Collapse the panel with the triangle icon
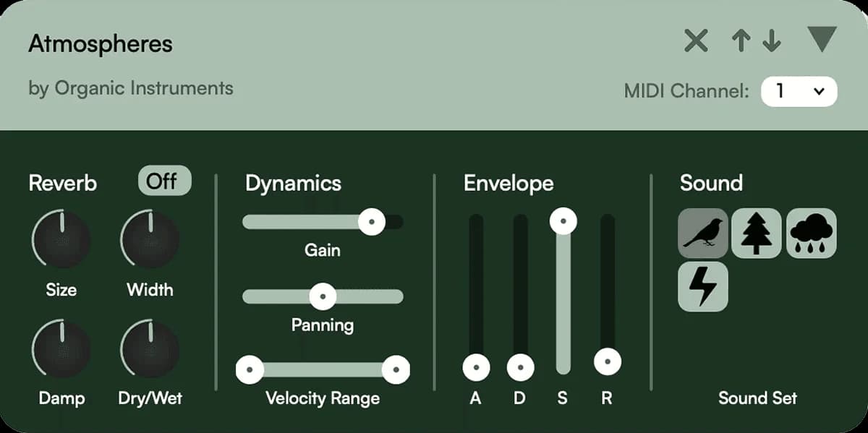 pyautogui.click(x=822, y=39)
